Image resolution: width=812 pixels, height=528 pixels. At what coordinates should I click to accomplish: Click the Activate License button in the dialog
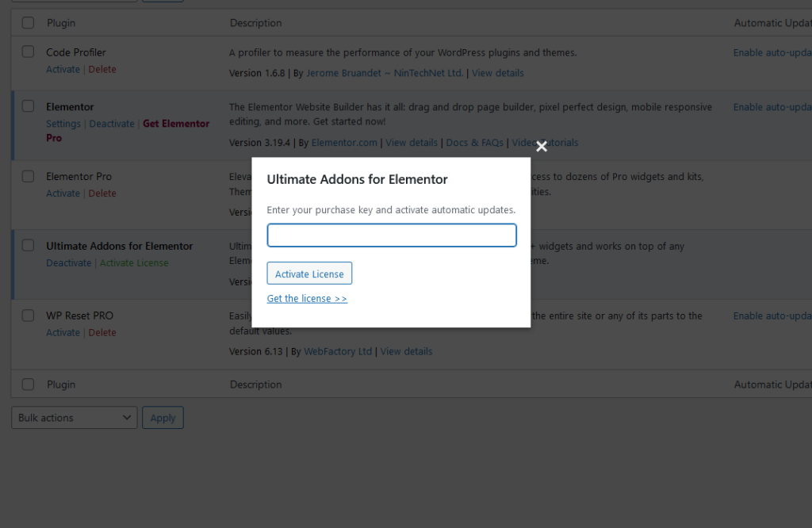point(309,274)
